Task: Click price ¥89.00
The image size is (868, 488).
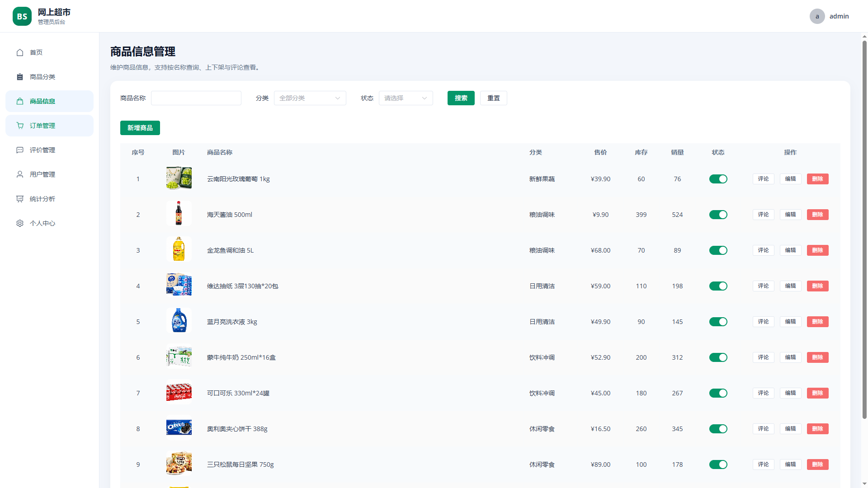Action: click(x=600, y=465)
